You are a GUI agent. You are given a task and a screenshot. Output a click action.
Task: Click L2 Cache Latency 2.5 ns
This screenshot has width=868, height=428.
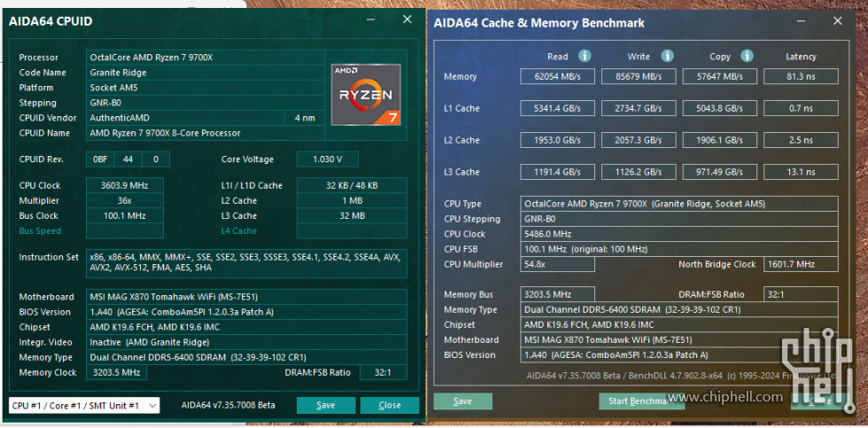tap(801, 140)
